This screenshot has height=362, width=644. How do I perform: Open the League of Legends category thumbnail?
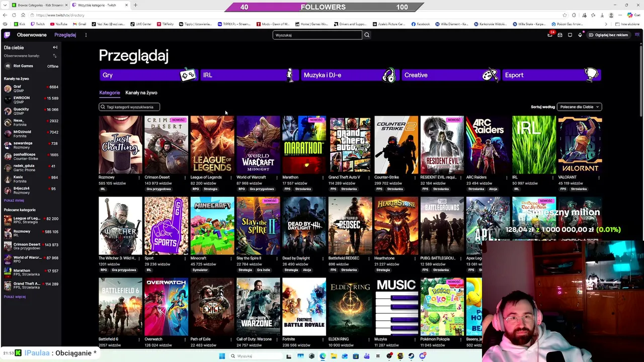click(x=212, y=145)
